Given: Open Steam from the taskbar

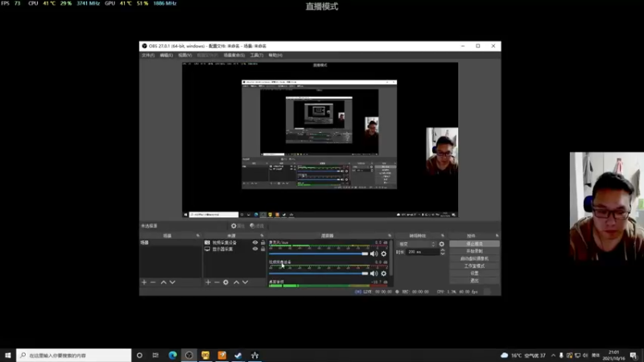Looking at the screenshot, I should coord(238,356).
